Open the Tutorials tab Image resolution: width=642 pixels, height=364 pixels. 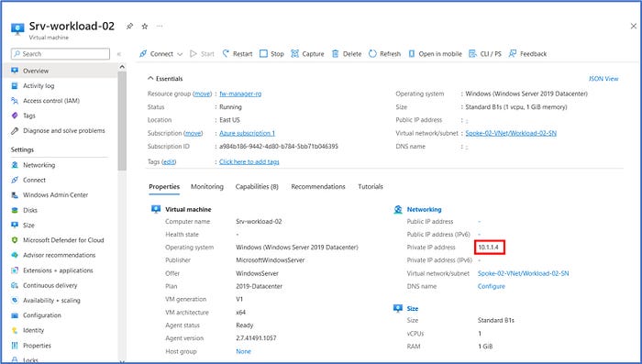(371, 187)
